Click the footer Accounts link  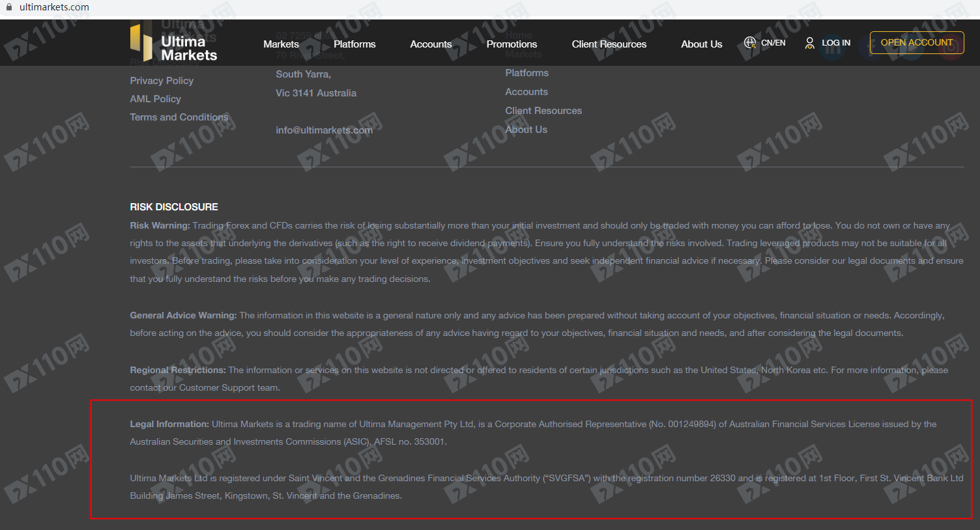click(526, 92)
